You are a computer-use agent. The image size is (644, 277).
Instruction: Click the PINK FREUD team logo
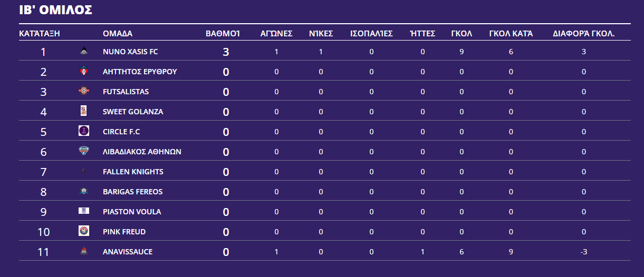83,231
